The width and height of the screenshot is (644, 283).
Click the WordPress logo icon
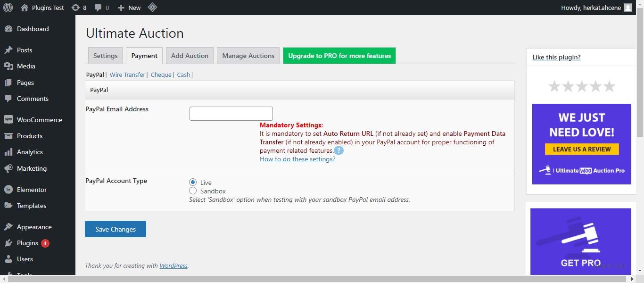pos(8,8)
